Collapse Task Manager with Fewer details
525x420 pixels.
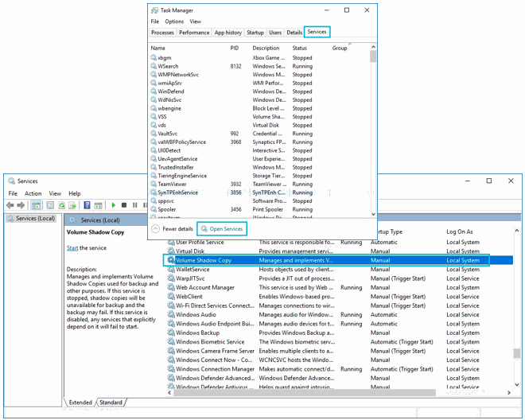(173, 229)
